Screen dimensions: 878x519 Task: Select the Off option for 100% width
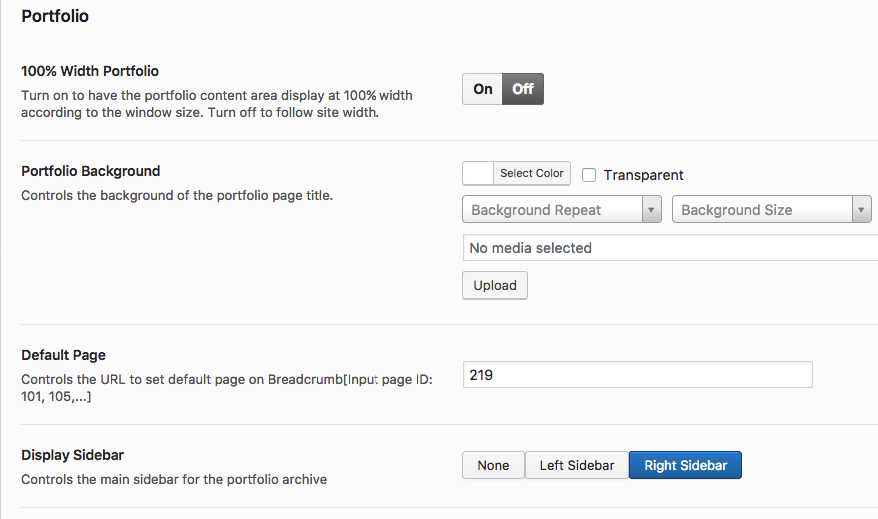523,89
